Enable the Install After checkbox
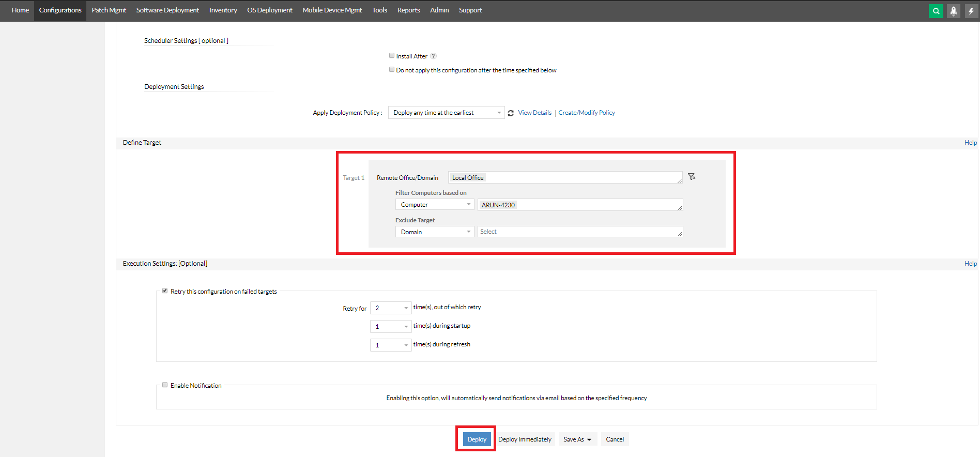The height and width of the screenshot is (457, 980). pyautogui.click(x=392, y=55)
